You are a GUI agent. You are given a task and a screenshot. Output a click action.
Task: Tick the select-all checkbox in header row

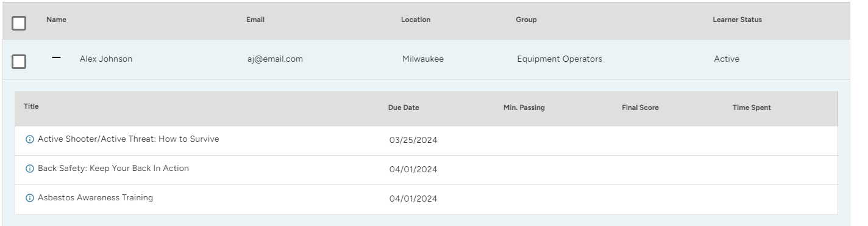[19, 23]
